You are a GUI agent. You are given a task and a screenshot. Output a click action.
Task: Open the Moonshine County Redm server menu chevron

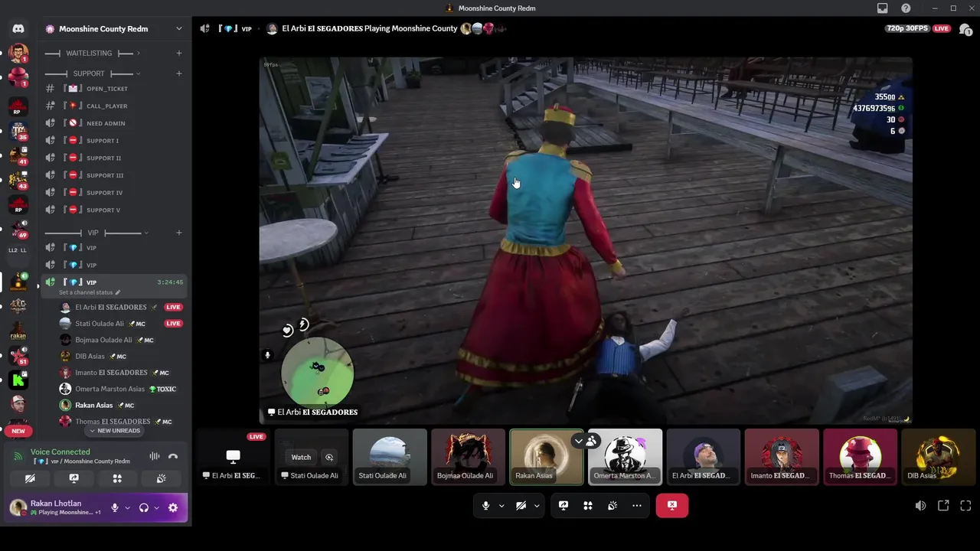point(179,28)
